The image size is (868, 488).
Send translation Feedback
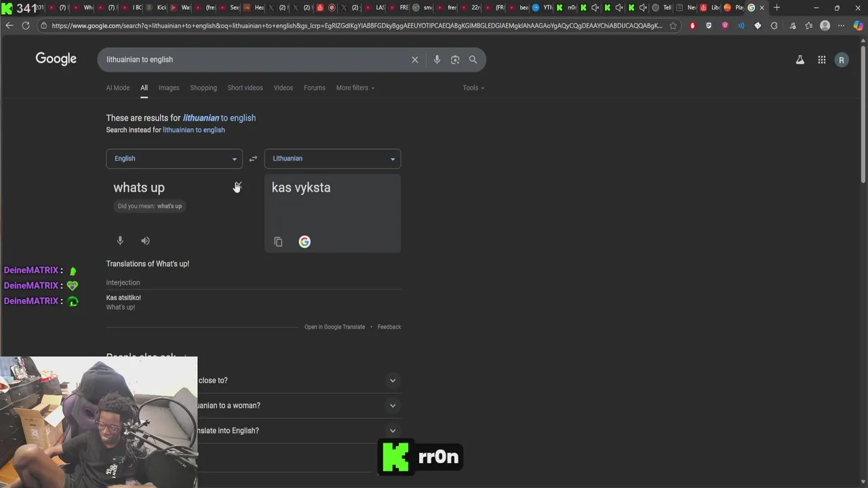(389, 327)
